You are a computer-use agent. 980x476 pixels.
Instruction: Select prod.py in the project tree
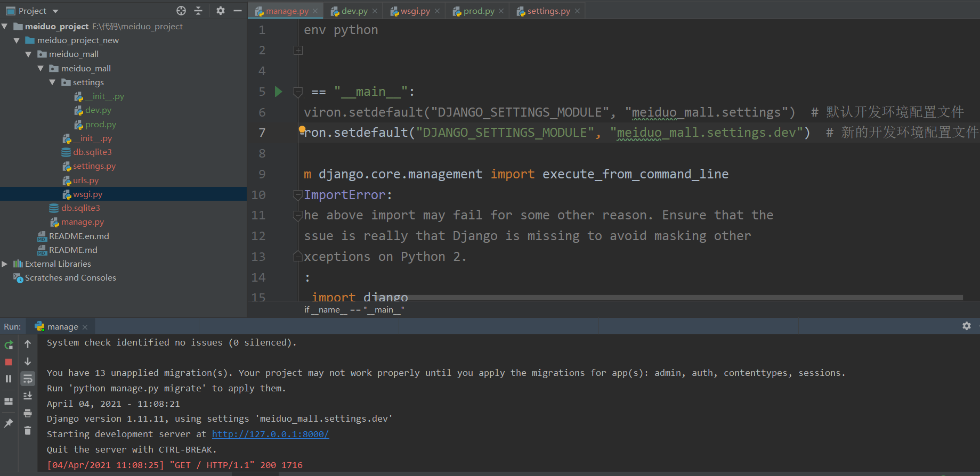pyautogui.click(x=100, y=125)
